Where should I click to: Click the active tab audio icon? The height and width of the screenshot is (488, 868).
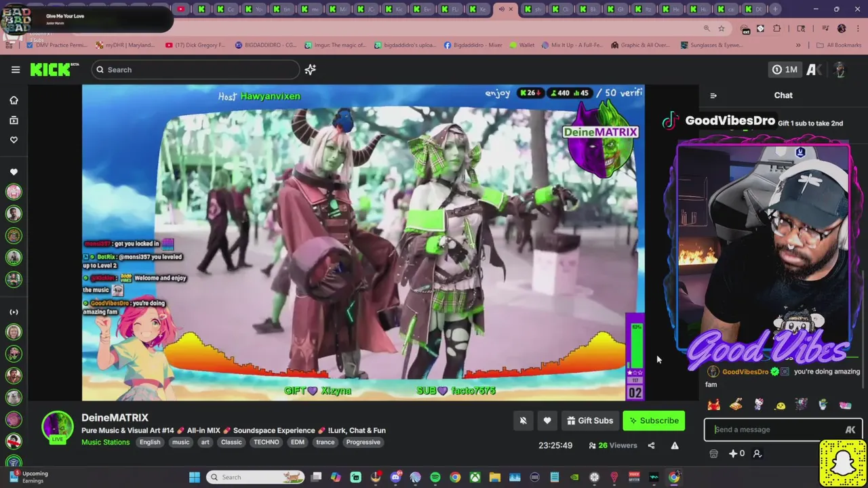pos(501,9)
